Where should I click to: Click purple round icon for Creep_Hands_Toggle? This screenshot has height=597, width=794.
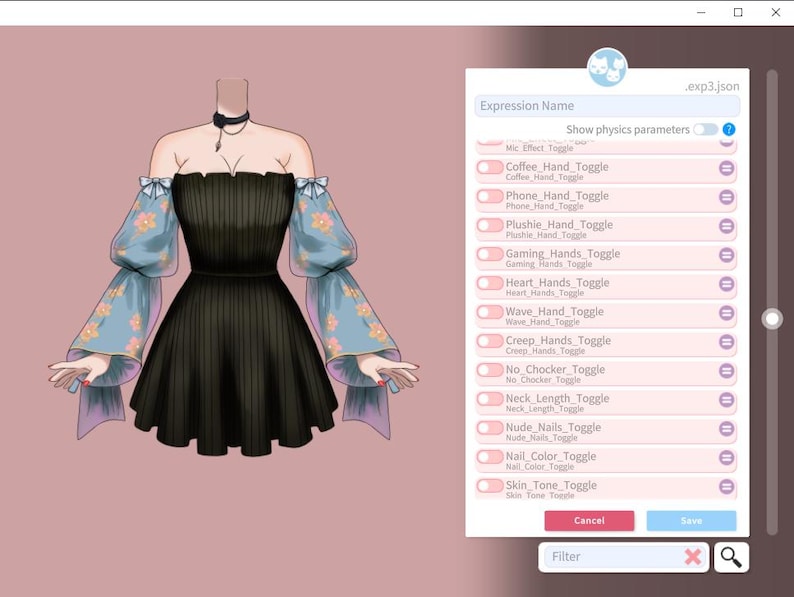727,342
